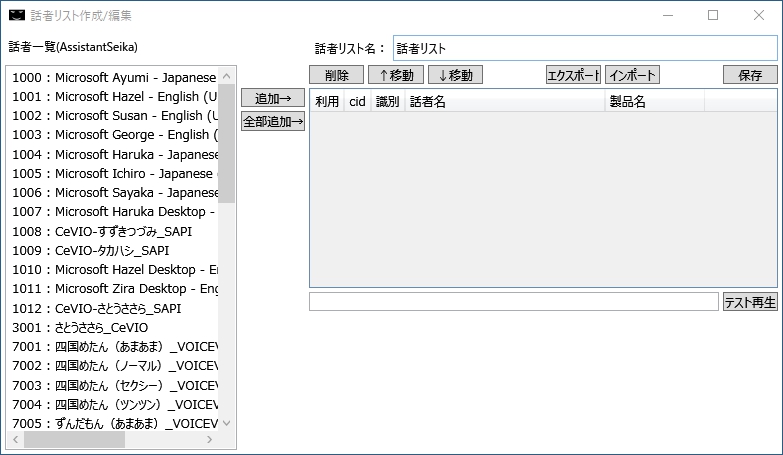Maximize the 話者リスト作成/編集 window

pyautogui.click(x=713, y=15)
